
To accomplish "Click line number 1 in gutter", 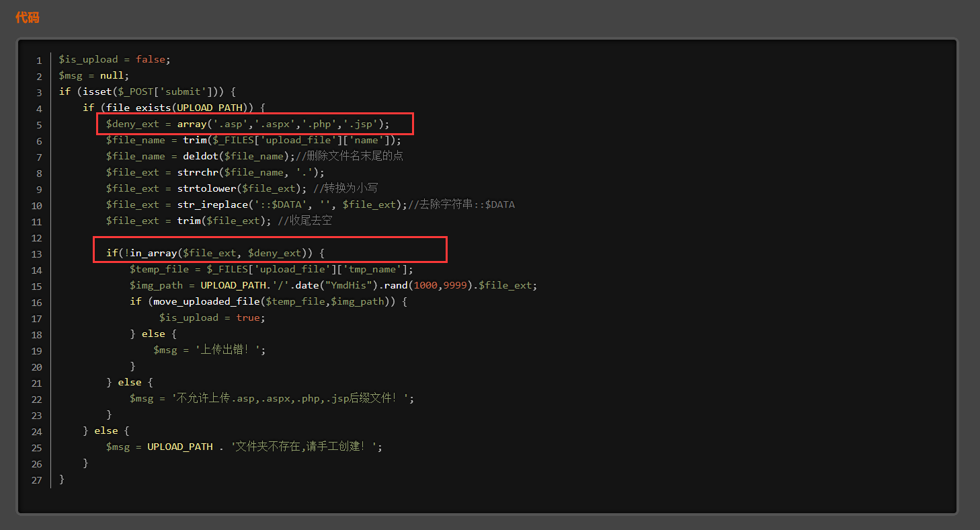I will coord(39,60).
